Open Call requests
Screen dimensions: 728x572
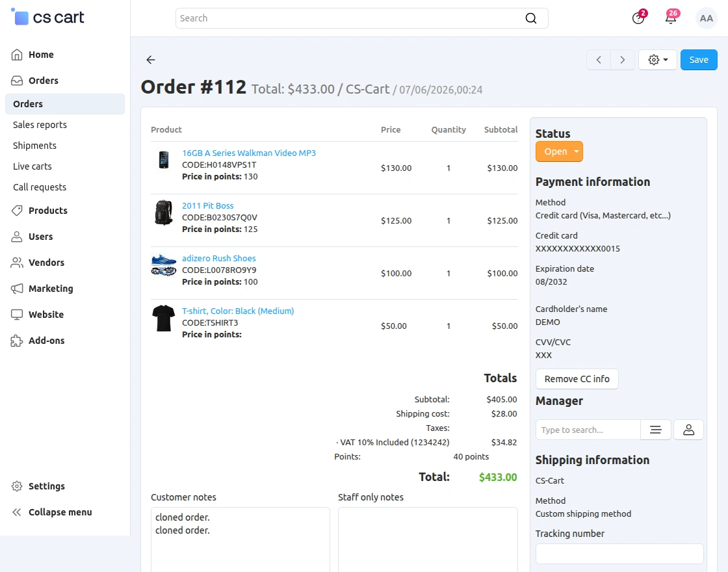tap(40, 188)
